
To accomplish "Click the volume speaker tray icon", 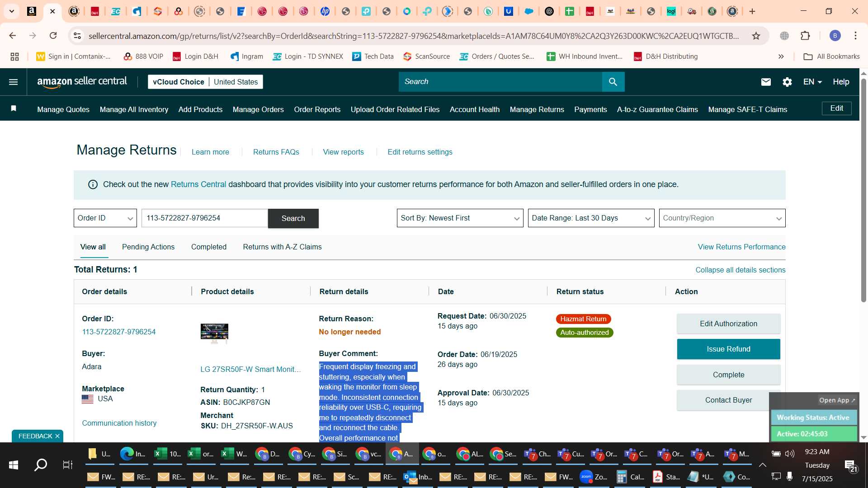I will pyautogui.click(x=790, y=453).
